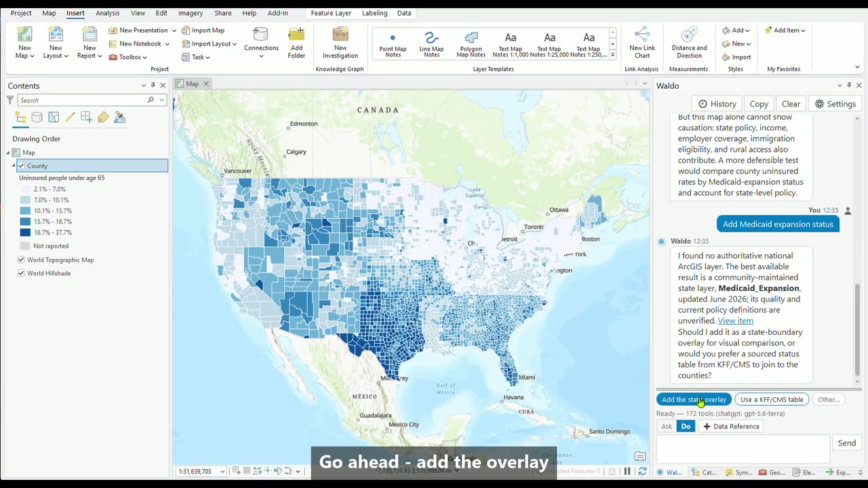Create a New Link Chart

(x=642, y=43)
